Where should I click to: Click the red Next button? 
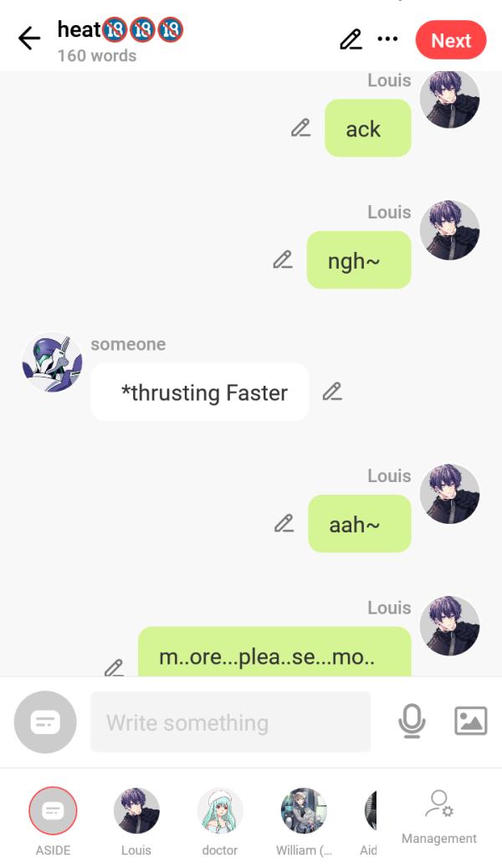(x=451, y=40)
